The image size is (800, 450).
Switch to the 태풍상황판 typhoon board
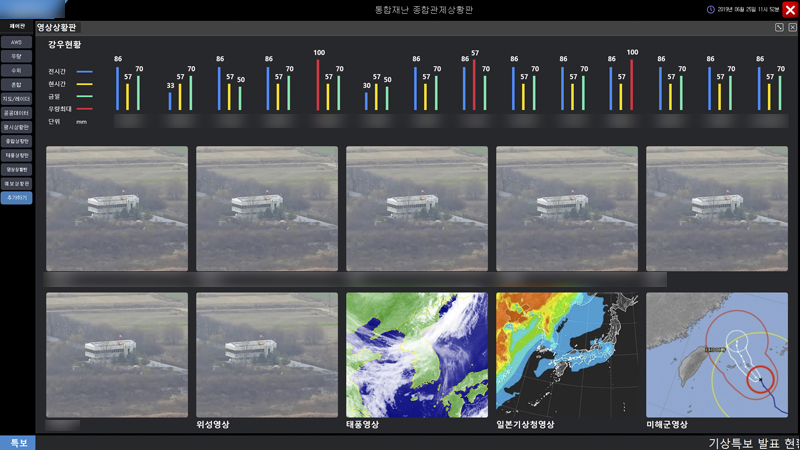coord(16,155)
